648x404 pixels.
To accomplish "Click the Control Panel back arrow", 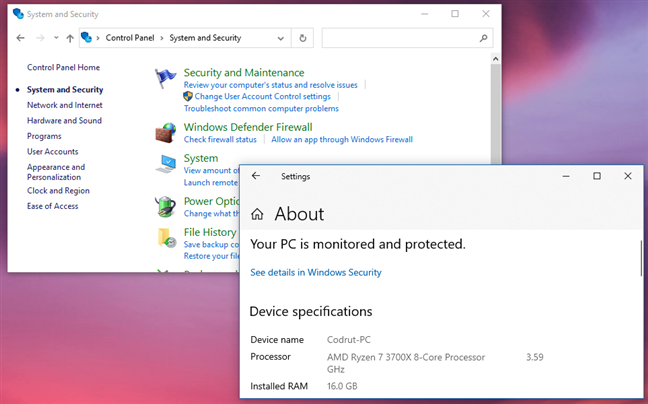I will (20, 38).
